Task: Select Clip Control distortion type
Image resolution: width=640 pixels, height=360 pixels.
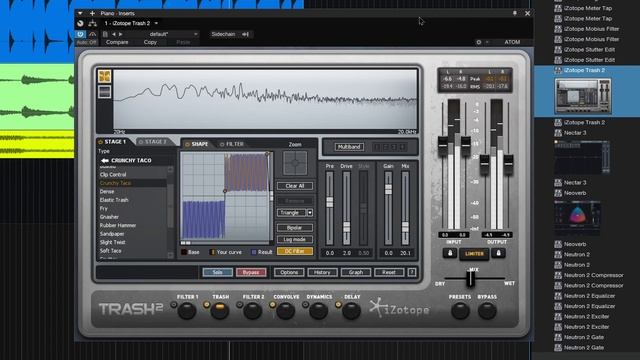Action: 113,174
